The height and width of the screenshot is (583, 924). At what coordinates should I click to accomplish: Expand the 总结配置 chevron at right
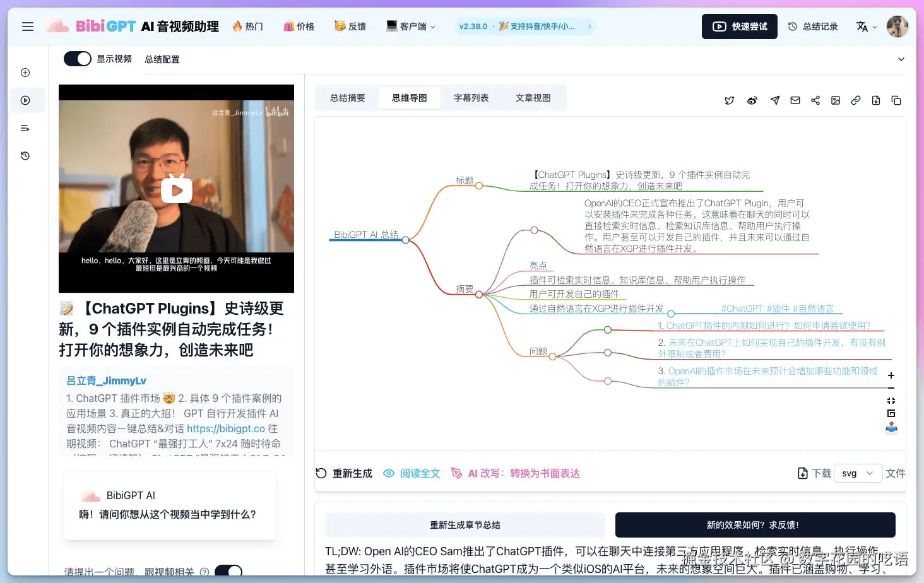pos(901,59)
